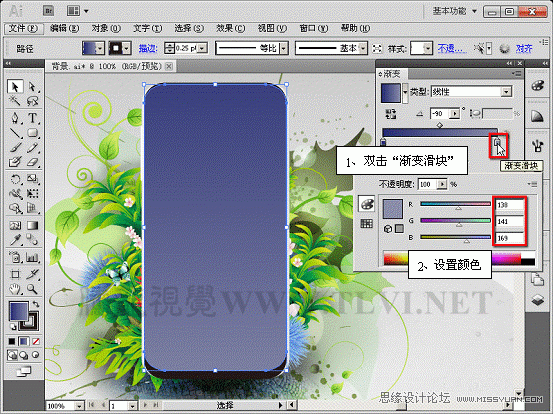
Task: Enable Draw Inside mode
Action: [x=36, y=355]
